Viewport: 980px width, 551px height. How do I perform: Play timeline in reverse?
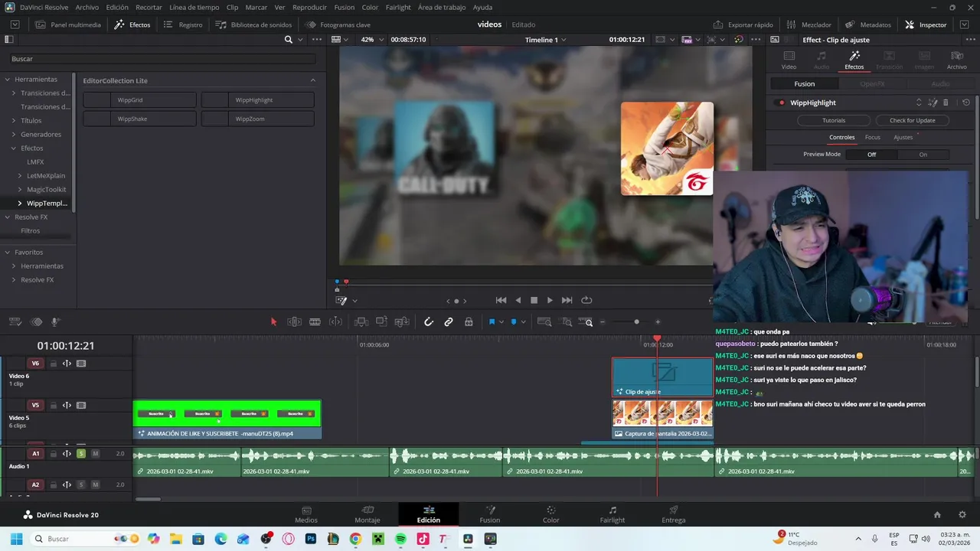(x=518, y=301)
